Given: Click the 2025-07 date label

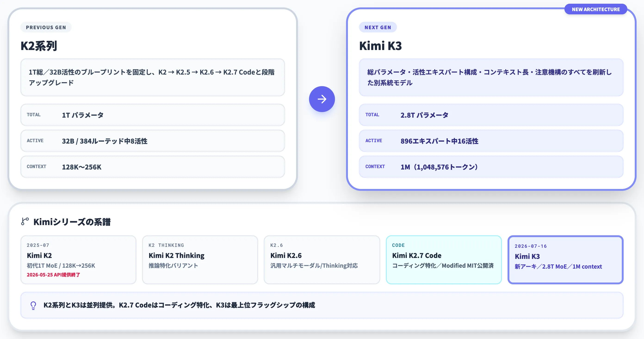Looking at the screenshot, I should pos(38,245).
